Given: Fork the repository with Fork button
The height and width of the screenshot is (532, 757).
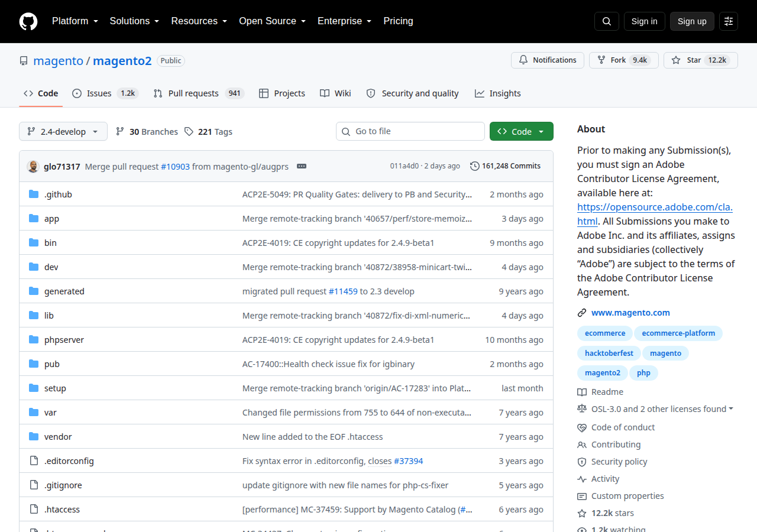Looking at the screenshot, I should pos(623,60).
